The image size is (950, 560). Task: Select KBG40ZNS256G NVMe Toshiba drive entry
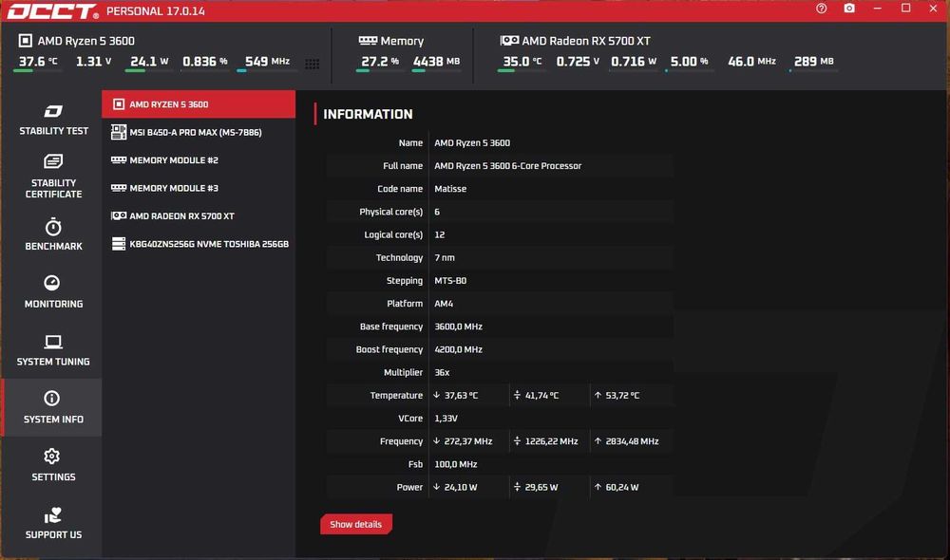tap(199, 243)
